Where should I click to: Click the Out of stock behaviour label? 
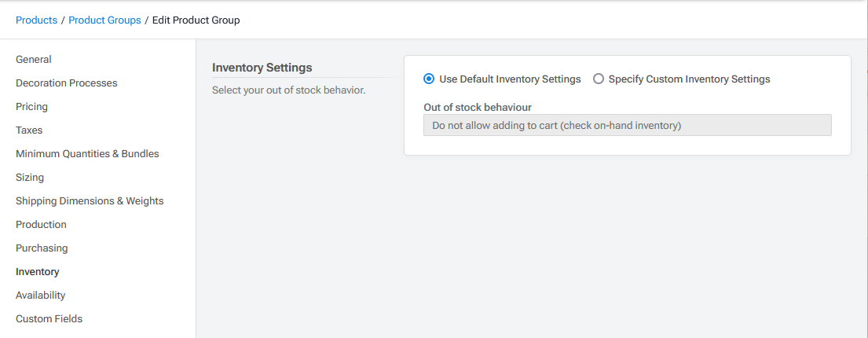(x=478, y=107)
